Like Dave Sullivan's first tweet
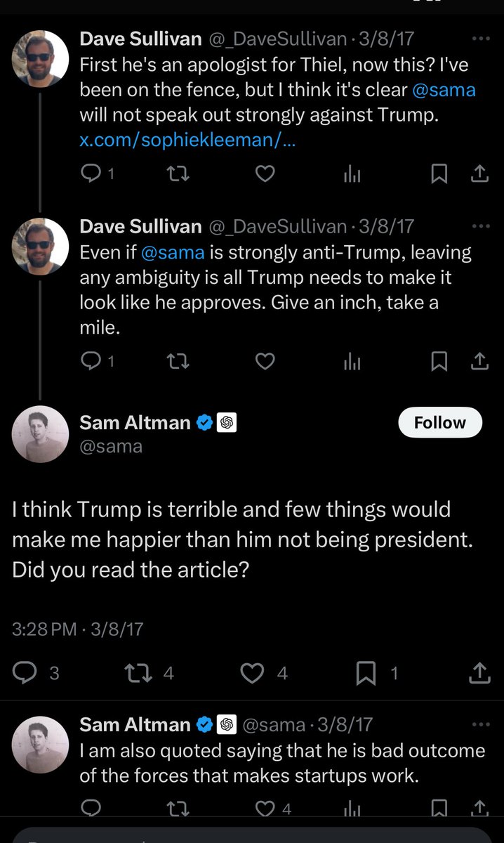Viewport: 504px width, 843px height. click(x=265, y=174)
